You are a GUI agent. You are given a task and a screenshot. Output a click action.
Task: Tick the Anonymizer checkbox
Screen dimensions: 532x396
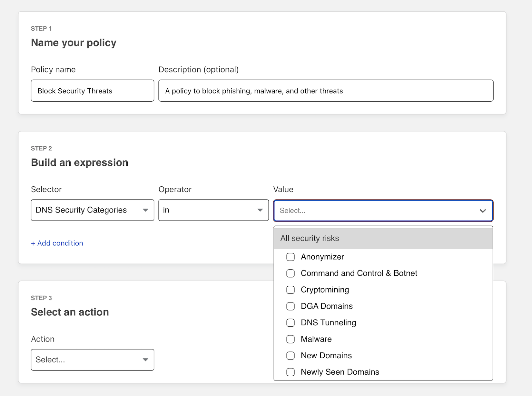(291, 257)
